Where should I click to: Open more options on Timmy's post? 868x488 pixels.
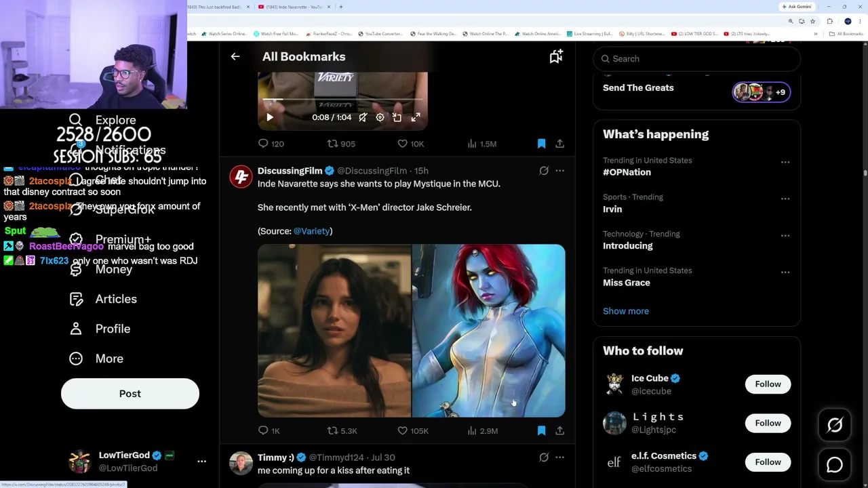click(559, 457)
